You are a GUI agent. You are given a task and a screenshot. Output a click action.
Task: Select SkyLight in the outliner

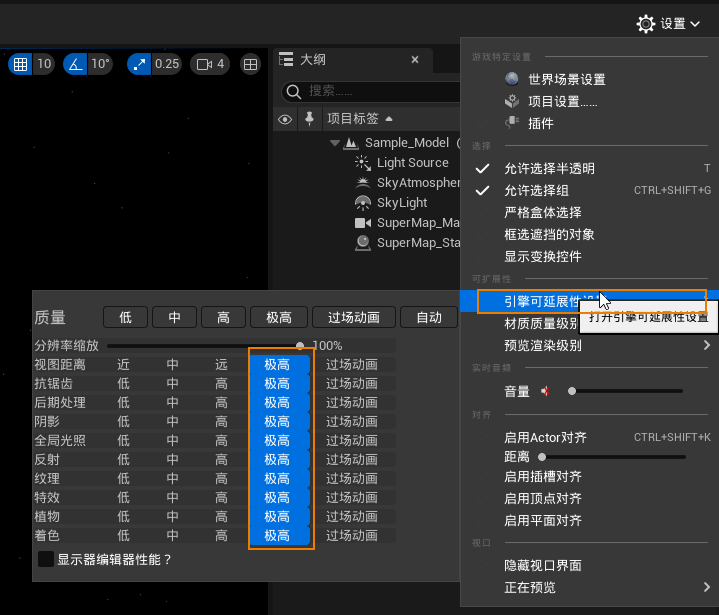tap(402, 202)
